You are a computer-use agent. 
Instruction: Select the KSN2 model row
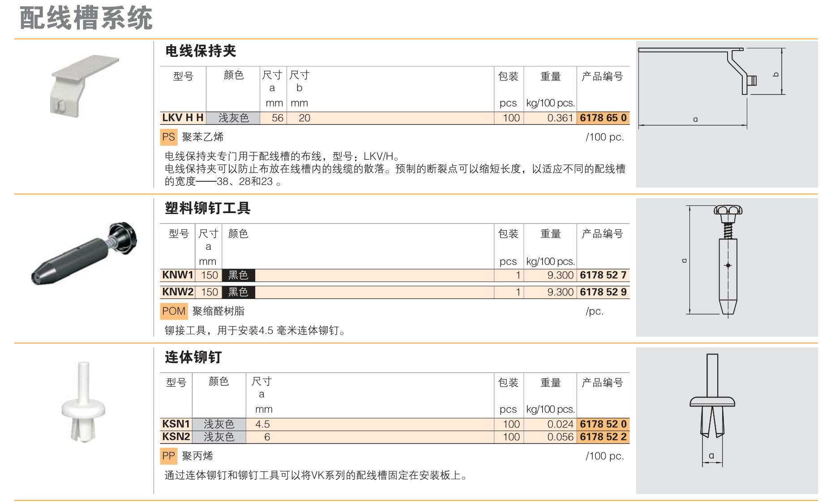[x=176, y=437]
